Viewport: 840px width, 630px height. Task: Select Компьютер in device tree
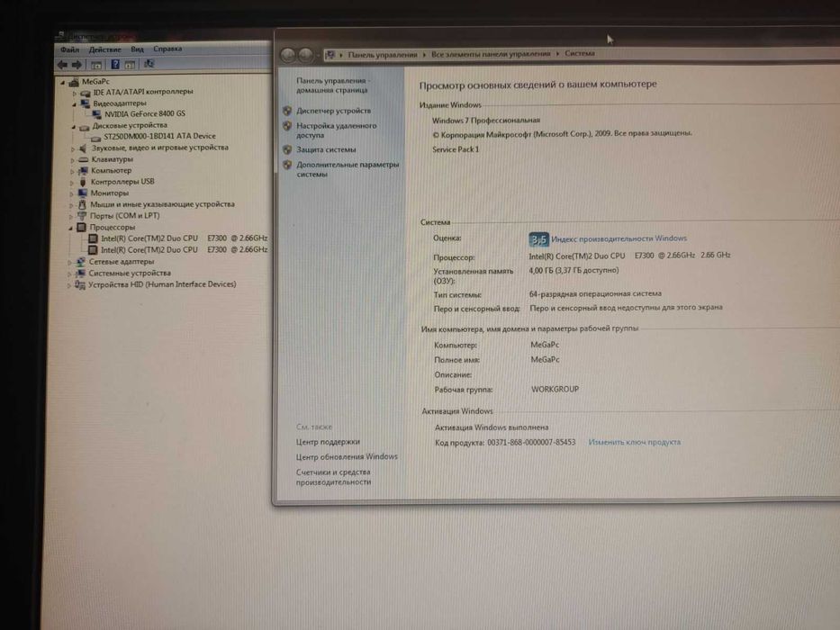click(x=111, y=170)
